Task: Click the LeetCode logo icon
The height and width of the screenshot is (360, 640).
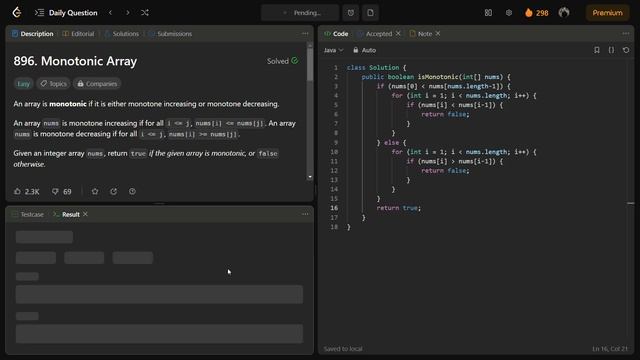Action: pyautogui.click(x=17, y=13)
